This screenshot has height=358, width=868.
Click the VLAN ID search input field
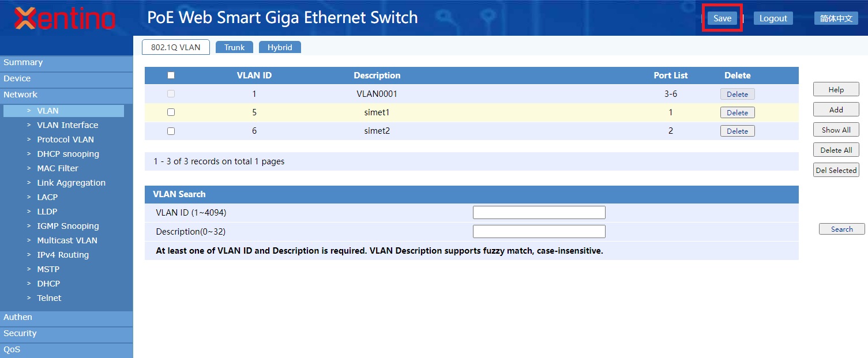tap(539, 213)
